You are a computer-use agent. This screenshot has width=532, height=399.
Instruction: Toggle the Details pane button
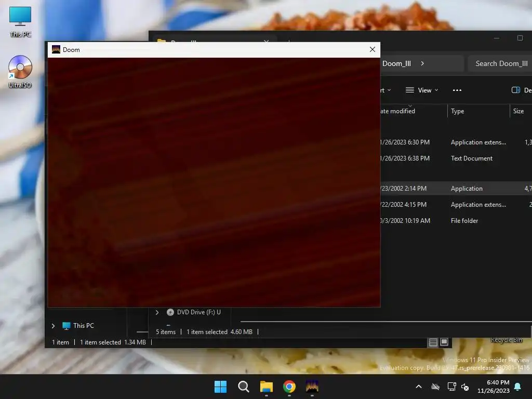521,90
